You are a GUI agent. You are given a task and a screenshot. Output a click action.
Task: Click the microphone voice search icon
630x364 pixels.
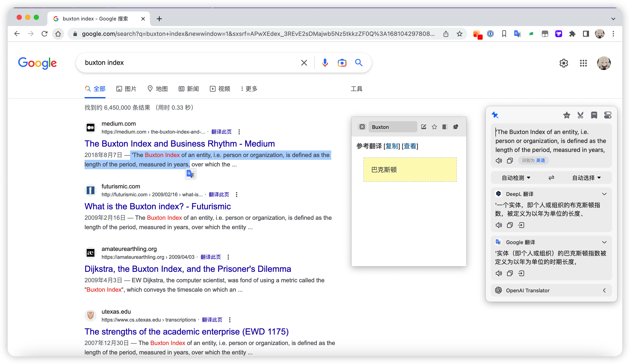click(325, 63)
